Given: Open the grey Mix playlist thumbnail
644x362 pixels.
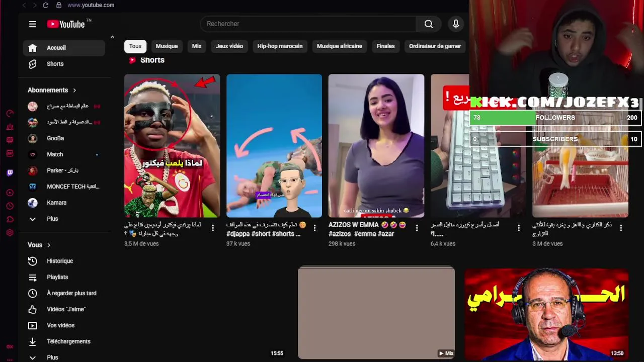Looking at the screenshot, I should click(x=376, y=313).
